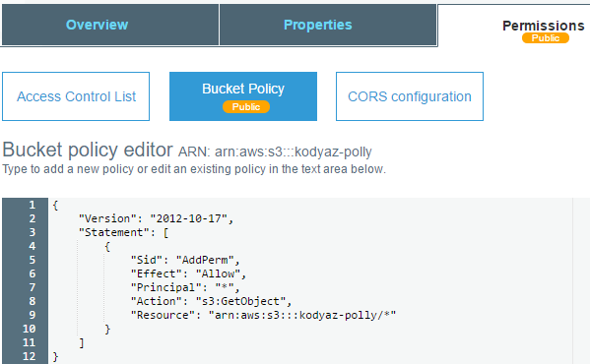Click the "Principal": "*" line
Screen dimensions: 590x364
[x=185, y=287]
